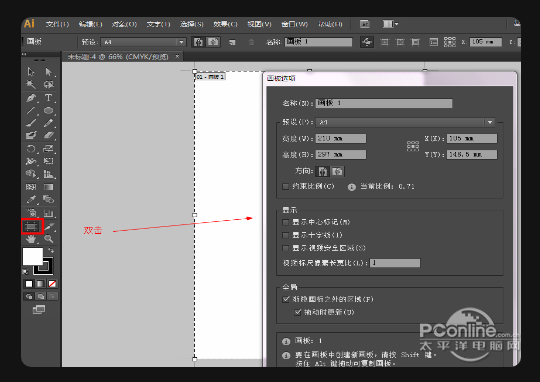
Task: Toggle show center mark icon in control bar
Action: 384,42
